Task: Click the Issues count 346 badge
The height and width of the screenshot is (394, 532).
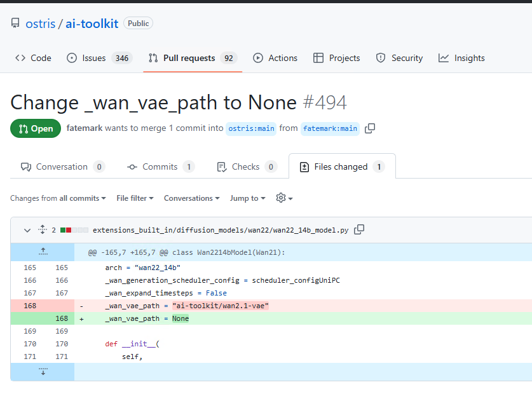Action: tap(121, 58)
